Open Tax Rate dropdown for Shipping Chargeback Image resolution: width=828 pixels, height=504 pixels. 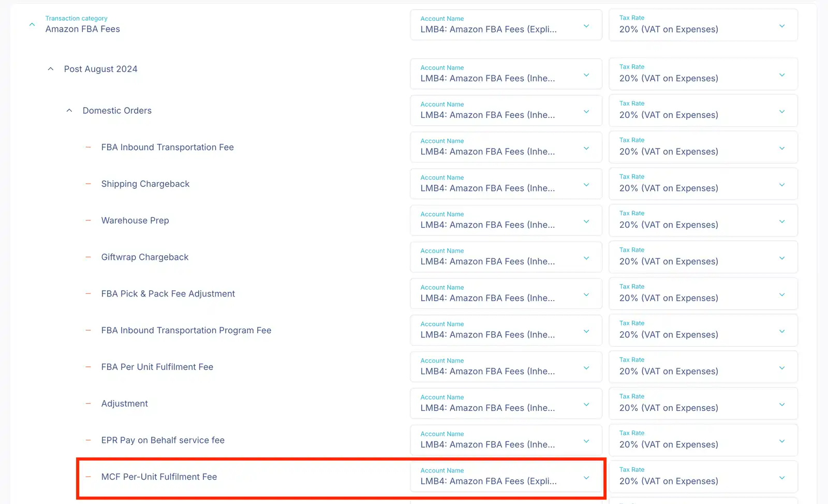(x=703, y=184)
